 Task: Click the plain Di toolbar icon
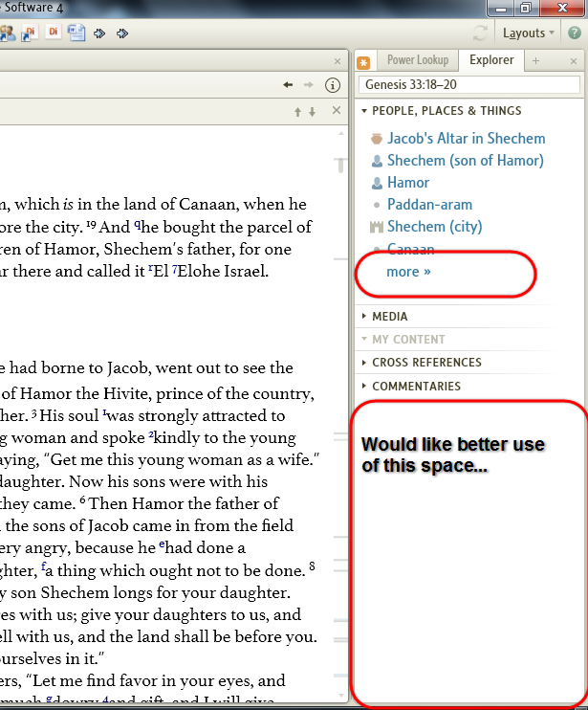(x=54, y=32)
